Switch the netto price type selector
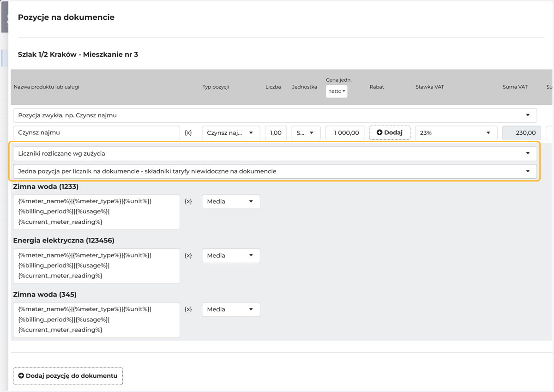554x392 pixels. [x=337, y=91]
